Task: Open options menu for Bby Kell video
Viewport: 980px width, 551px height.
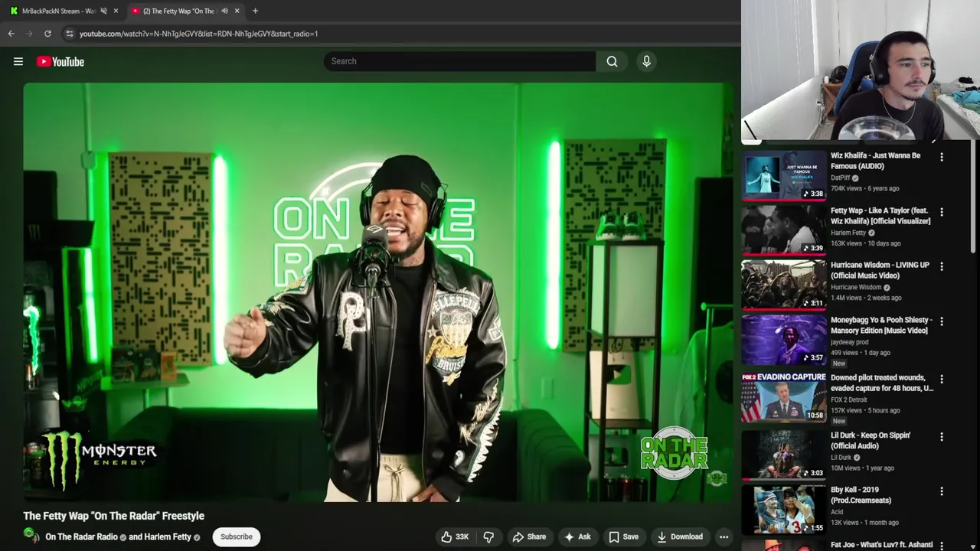Action: (942, 491)
